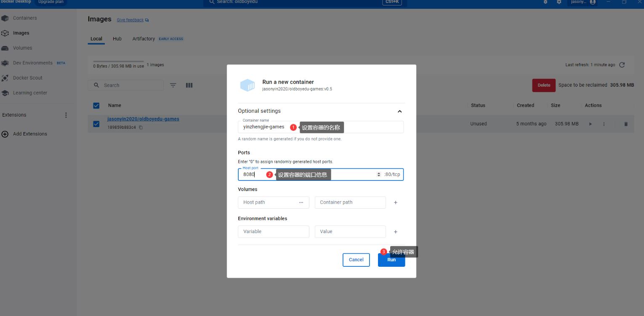
Task: Adjust the Host port stepper arrows
Action: click(x=379, y=174)
